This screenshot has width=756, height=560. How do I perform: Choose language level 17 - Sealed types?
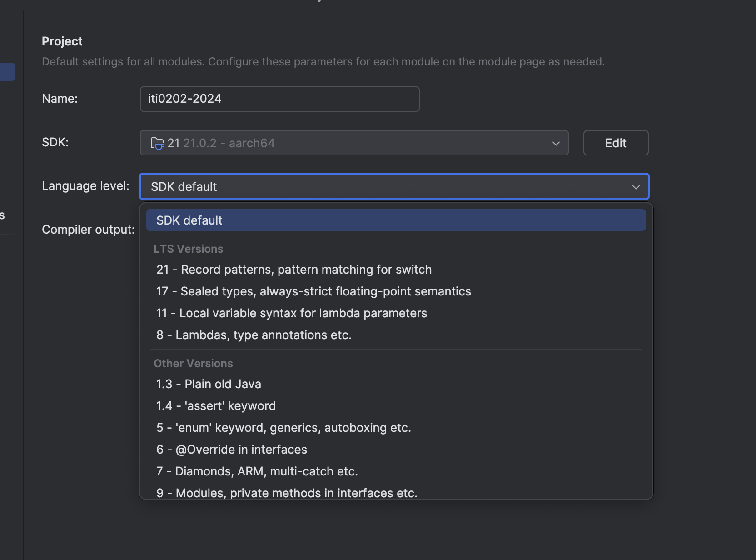396,291
